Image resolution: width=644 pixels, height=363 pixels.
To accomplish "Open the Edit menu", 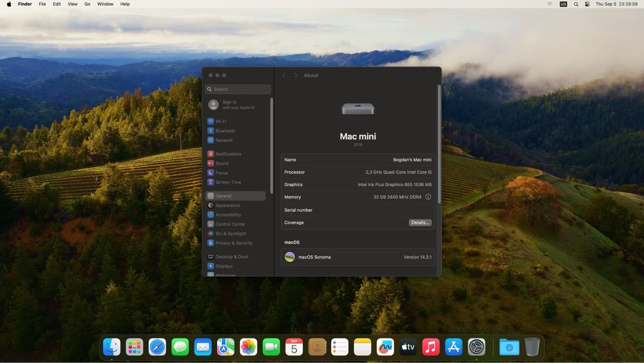I will point(57,4).
